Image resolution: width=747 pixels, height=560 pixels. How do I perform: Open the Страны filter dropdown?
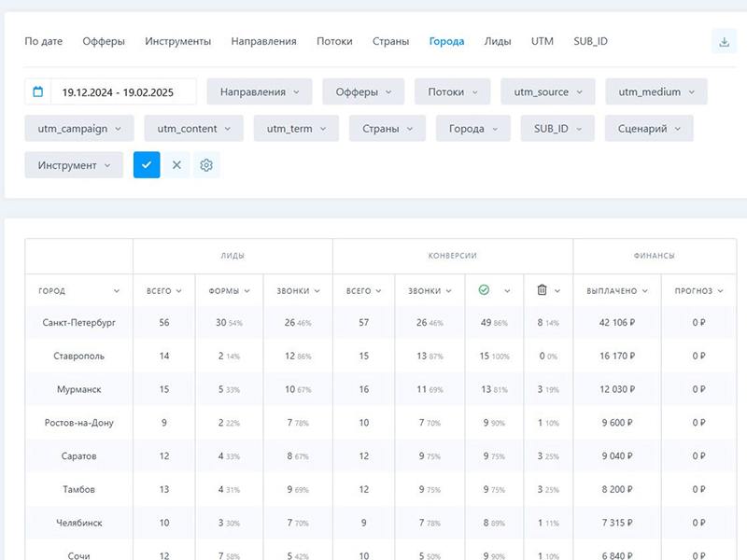[x=387, y=128]
